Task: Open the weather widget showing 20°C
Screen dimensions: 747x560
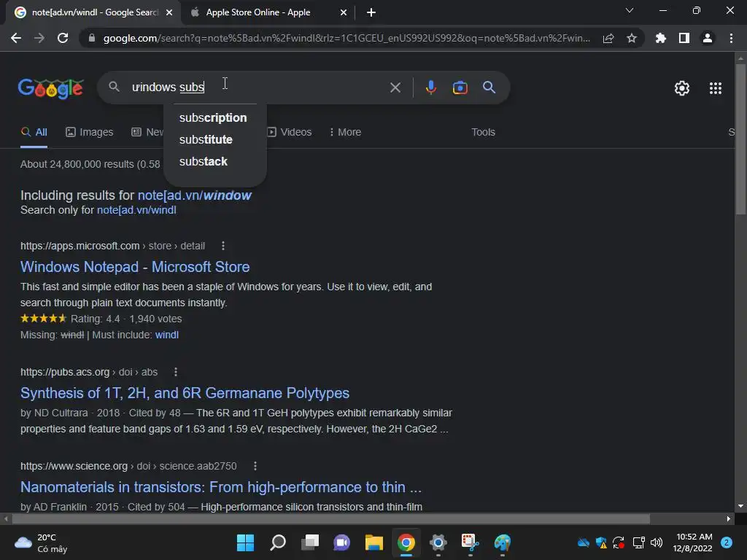Action: pyautogui.click(x=41, y=542)
